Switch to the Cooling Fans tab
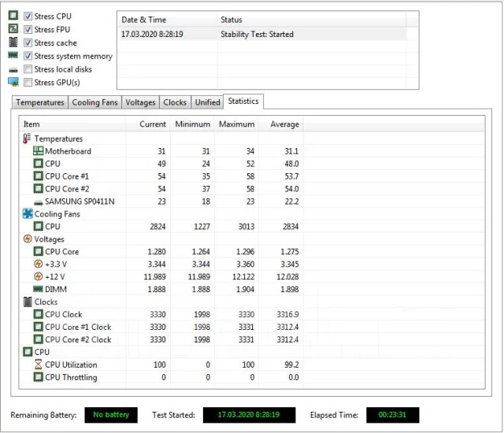Screen dimensions: 504x433 [94, 102]
